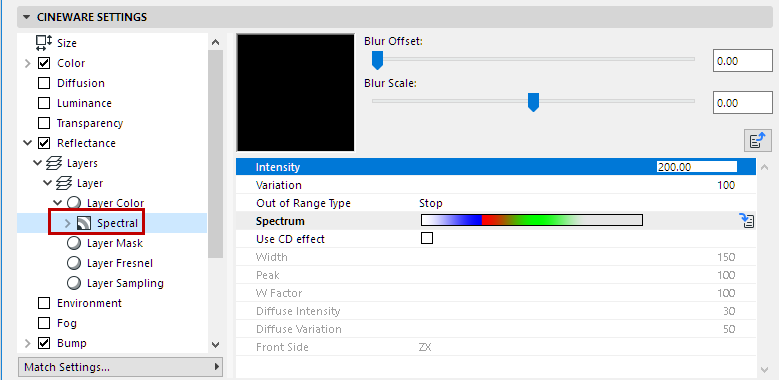Expand the Spectral shader node
Image resolution: width=779 pixels, height=380 pixels.
point(68,224)
